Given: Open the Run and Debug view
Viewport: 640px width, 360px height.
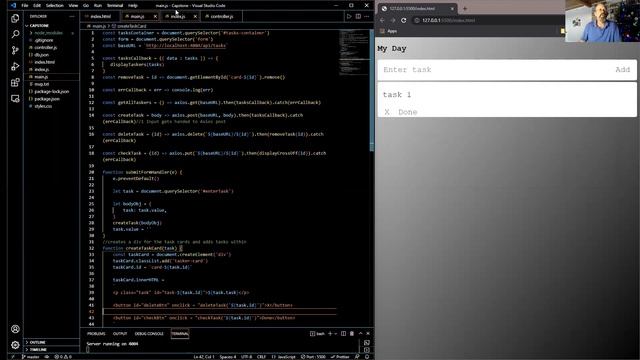Looking at the screenshot, I should tap(15, 66).
